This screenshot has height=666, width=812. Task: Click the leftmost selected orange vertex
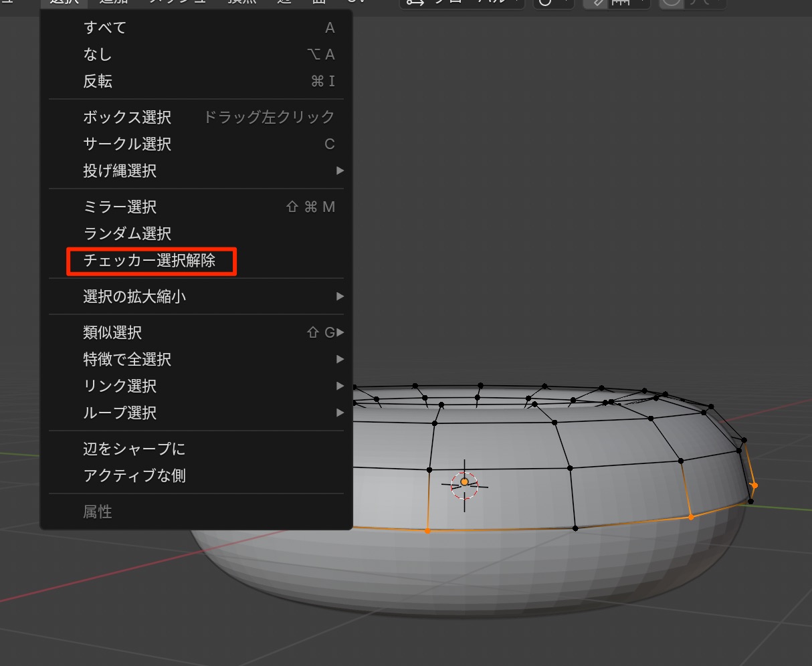pyautogui.click(x=428, y=531)
